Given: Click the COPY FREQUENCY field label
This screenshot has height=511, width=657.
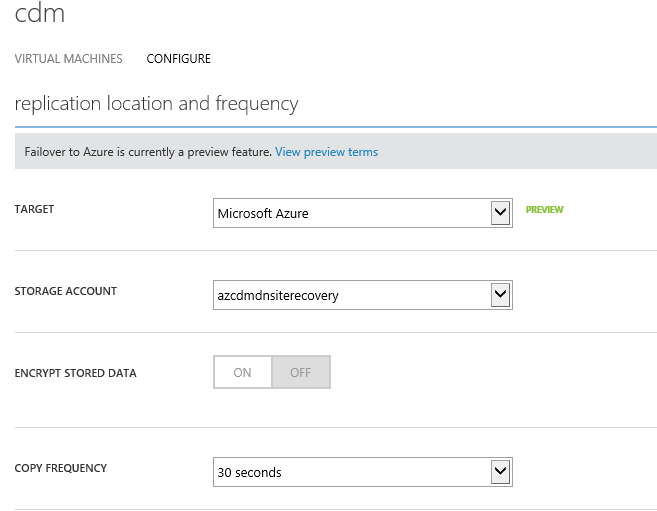Looking at the screenshot, I should (60, 468).
